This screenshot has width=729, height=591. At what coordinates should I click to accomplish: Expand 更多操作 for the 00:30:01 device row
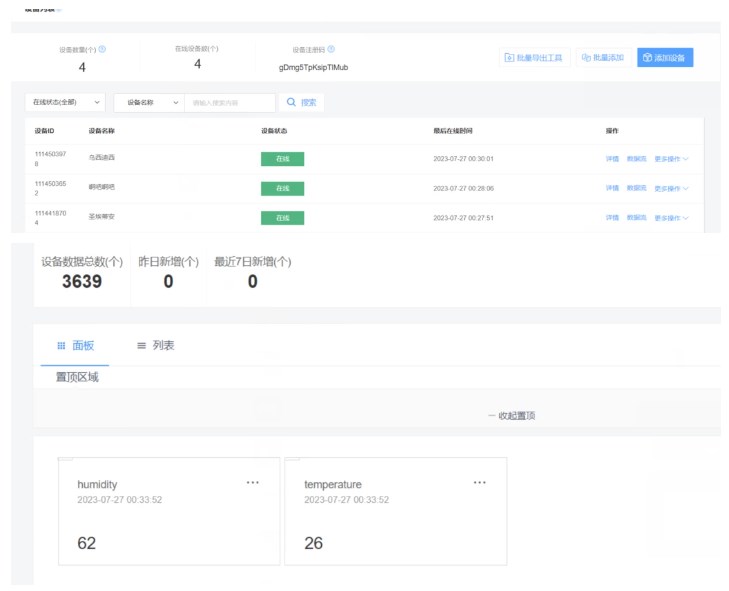pos(671,159)
